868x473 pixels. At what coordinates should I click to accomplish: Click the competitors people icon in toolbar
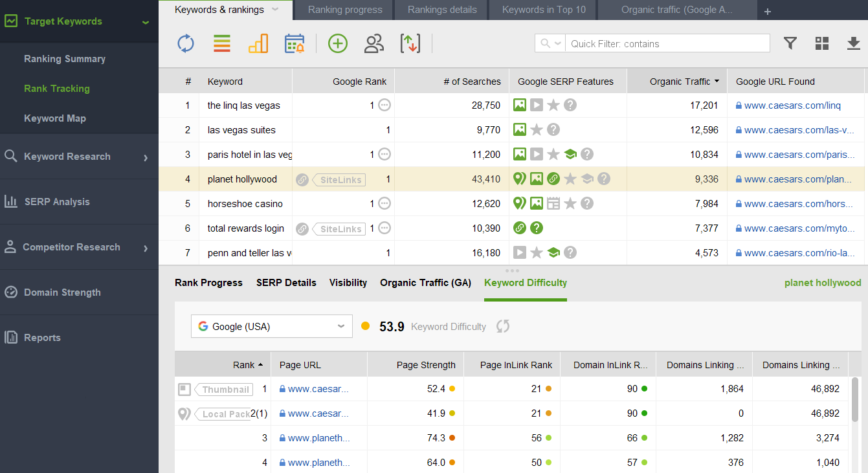click(374, 43)
